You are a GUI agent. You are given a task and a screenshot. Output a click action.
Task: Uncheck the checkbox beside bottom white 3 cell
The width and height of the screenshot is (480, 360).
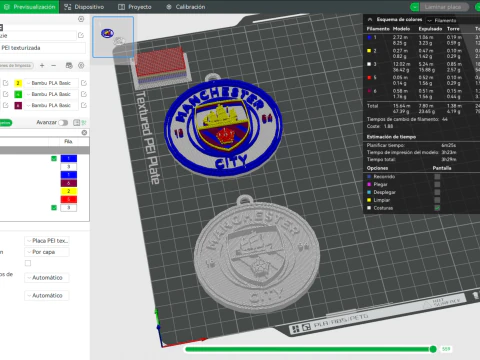point(54,208)
